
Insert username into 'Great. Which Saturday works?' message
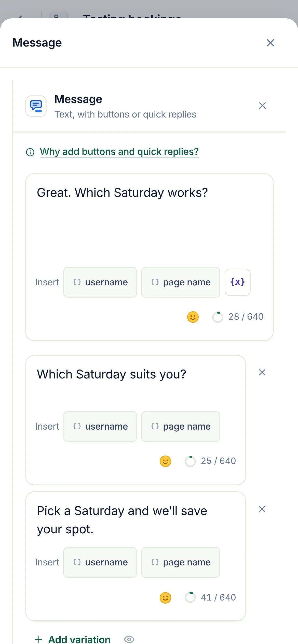click(100, 282)
